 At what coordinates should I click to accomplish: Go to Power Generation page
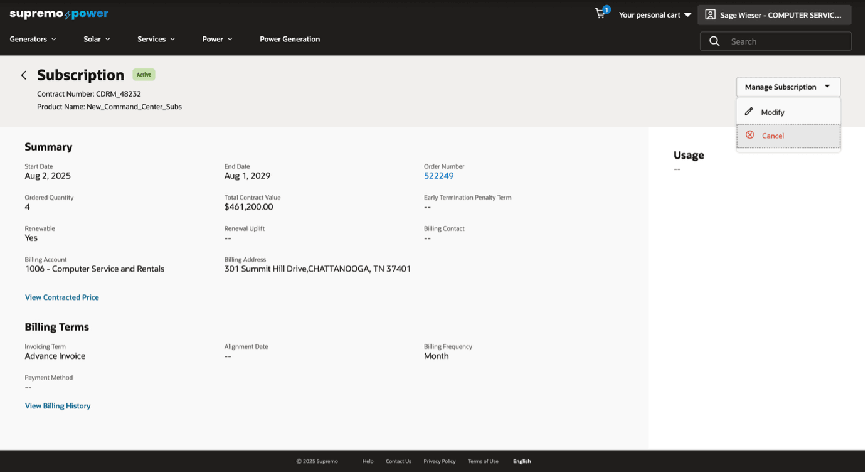coord(290,39)
